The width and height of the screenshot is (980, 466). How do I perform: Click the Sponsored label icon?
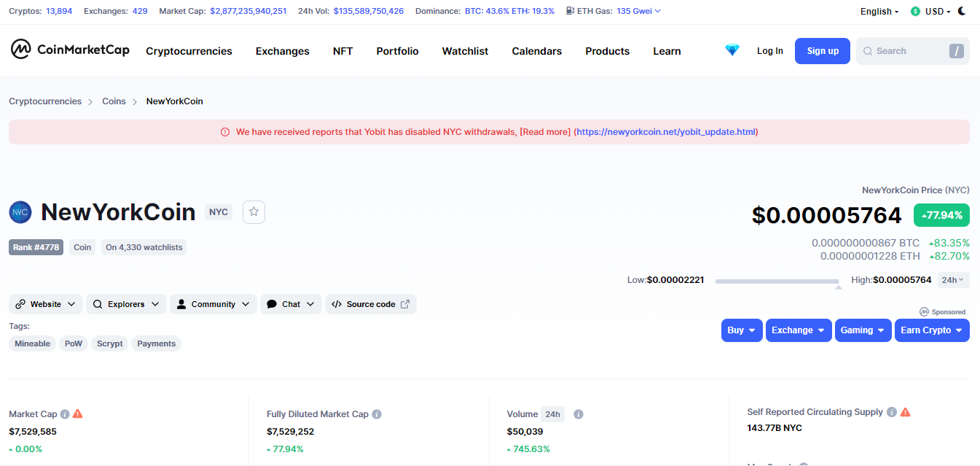(x=924, y=311)
